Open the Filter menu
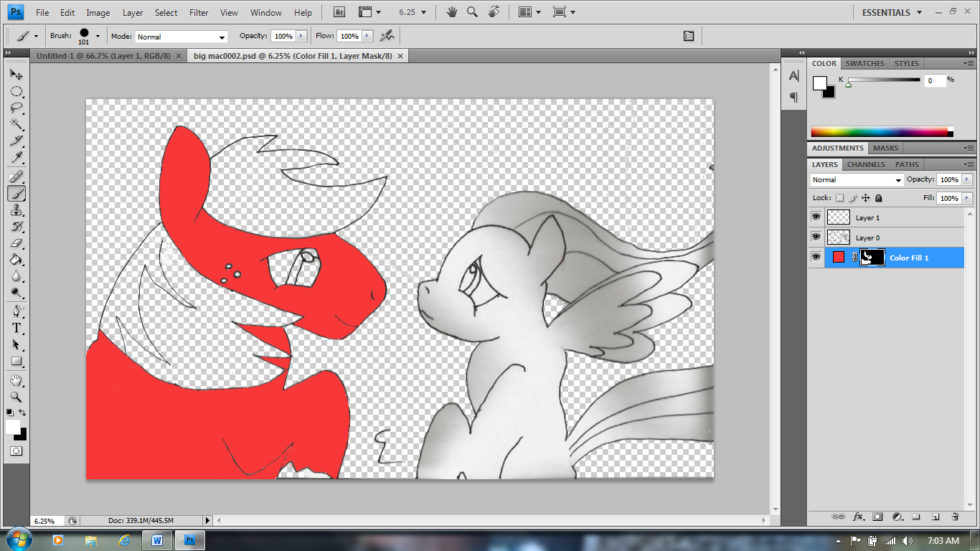Screen dimensions: 980x551 pos(199,13)
